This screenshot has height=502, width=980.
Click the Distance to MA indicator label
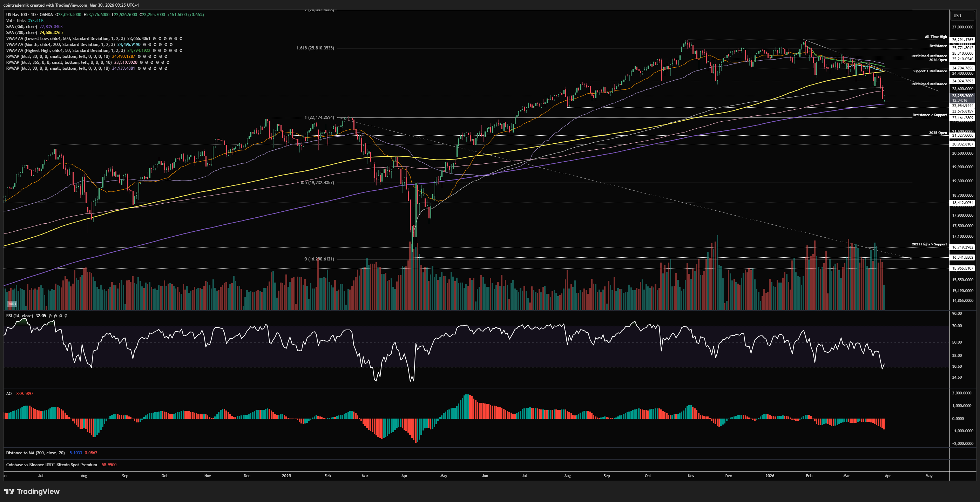pos(35,453)
